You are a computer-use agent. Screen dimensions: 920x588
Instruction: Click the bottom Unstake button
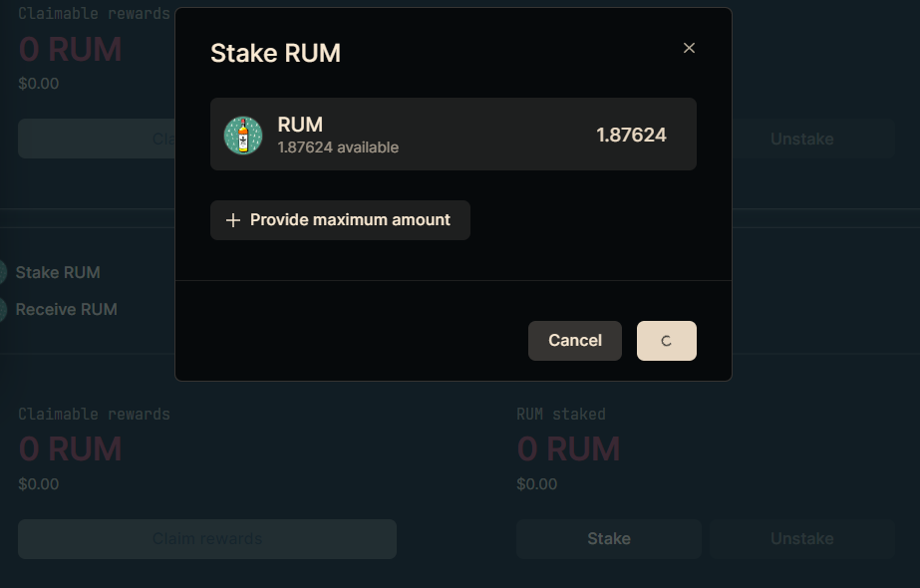coord(802,539)
